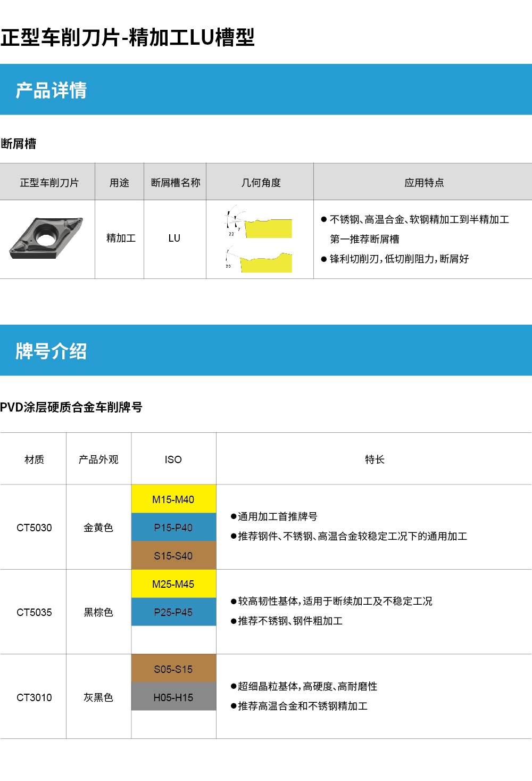Select the CT5035 grade name
Screen dimensions: 532x781
click(x=34, y=612)
